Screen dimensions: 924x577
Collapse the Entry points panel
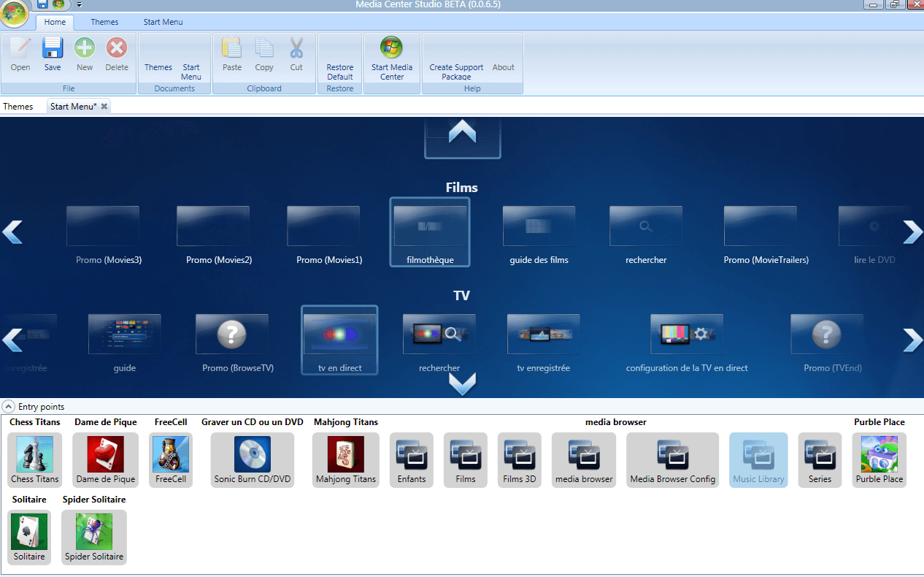click(x=9, y=406)
